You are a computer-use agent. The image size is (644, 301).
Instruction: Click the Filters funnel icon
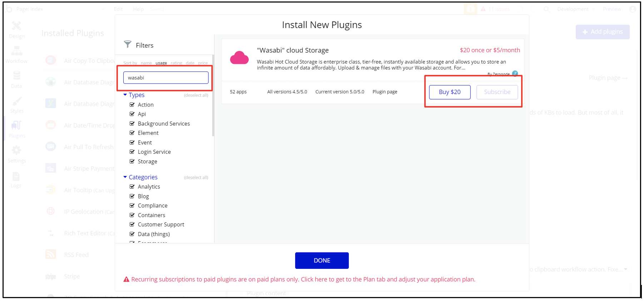[128, 44]
